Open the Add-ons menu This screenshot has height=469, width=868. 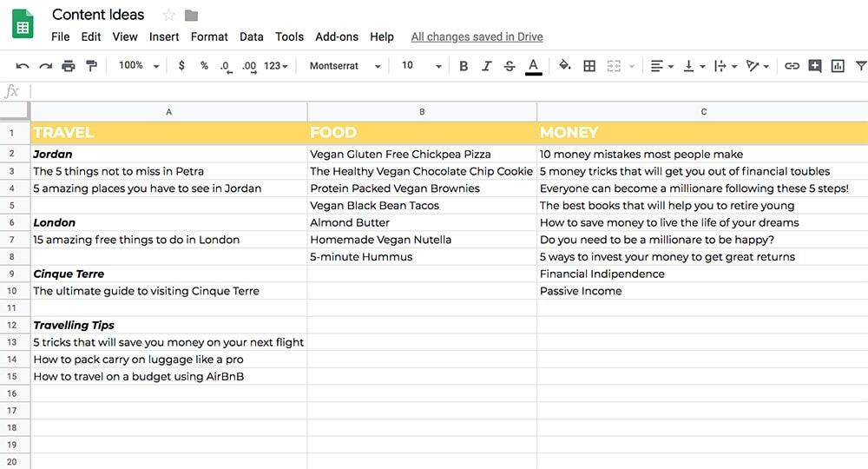coord(337,36)
